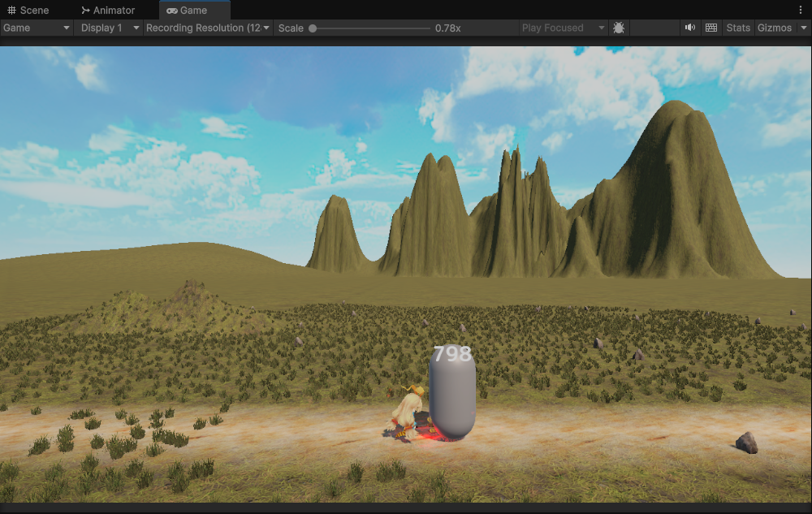Click the gray capsule enemy
This screenshot has width=812, height=514.
(451, 398)
